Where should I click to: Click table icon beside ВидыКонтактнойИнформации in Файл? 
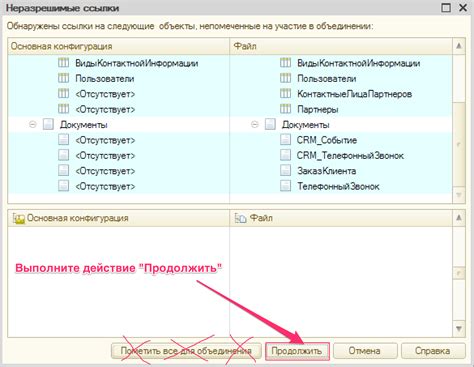pyautogui.click(x=285, y=63)
